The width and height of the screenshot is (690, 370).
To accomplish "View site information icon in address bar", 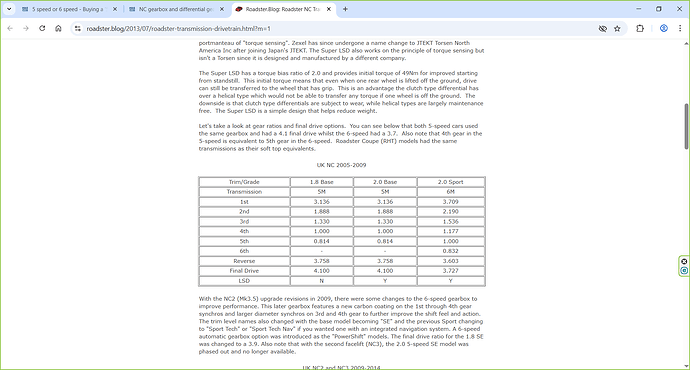I will pos(78,29).
